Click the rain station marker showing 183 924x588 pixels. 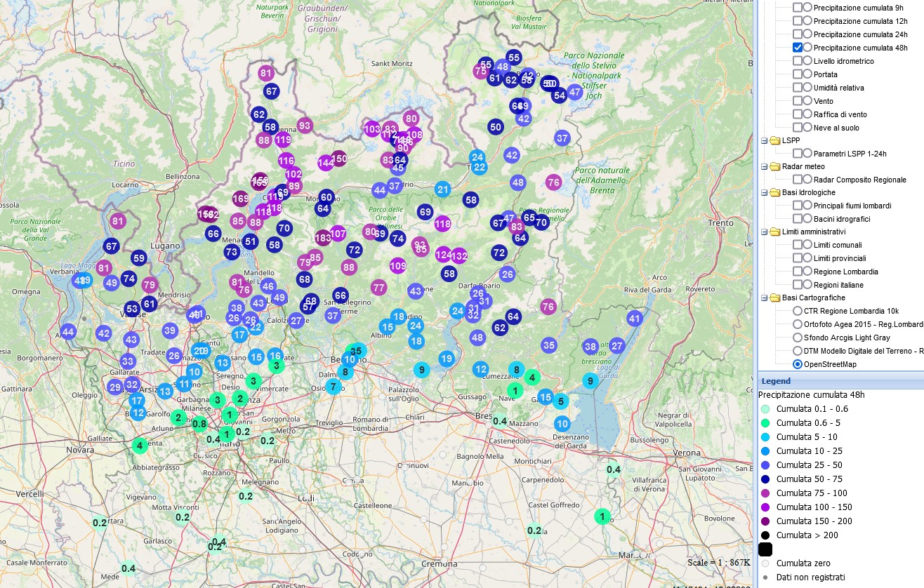pyautogui.click(x=323, y=238)
